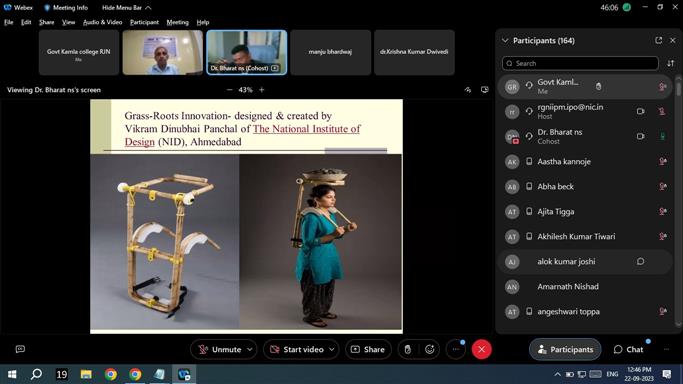
Task: Click chat bubble icon on alok kumar joshi row
Action: pyautogui.click(x=640, y=262)
